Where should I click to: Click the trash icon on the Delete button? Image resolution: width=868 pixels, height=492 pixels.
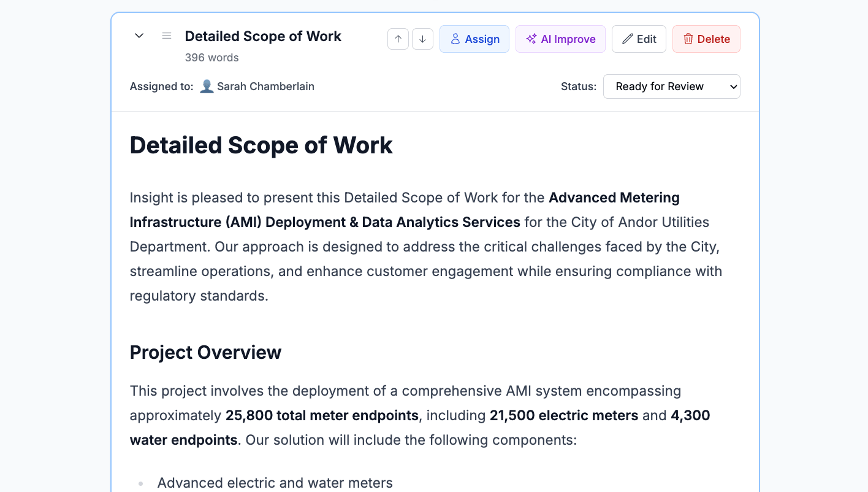(689, 39)
